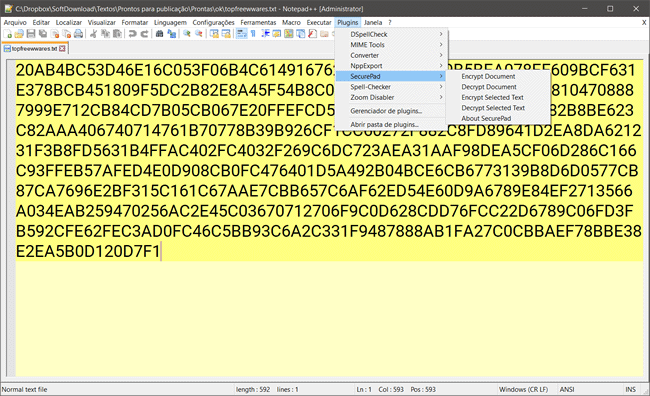Select Decrypt Document in SecurePad submenu
This screenshot has height=396, width=650.
click(x=498, y=87)
